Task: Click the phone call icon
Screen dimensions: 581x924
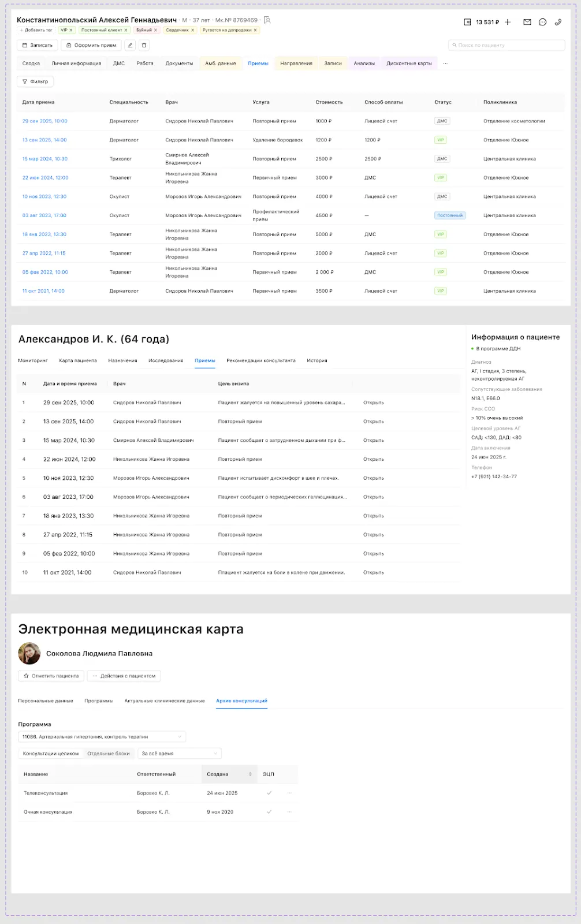Action: point(558,22)
